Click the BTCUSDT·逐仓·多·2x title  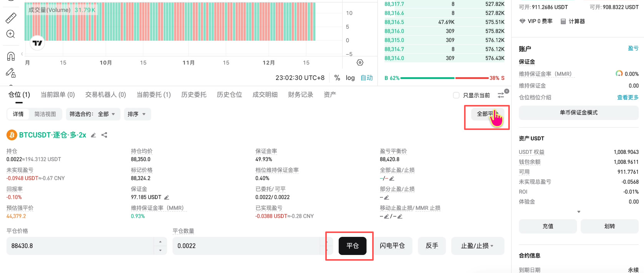click(53, 135)
